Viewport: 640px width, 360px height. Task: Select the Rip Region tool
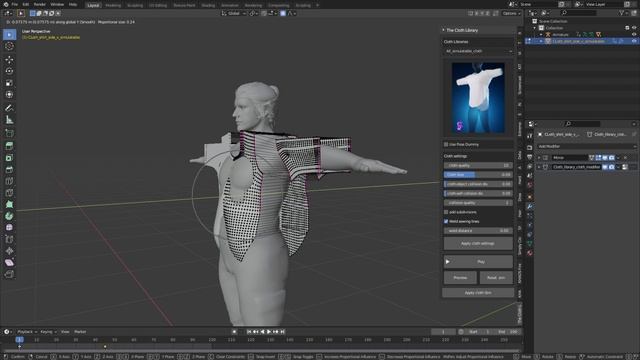(x=9, y=274)
